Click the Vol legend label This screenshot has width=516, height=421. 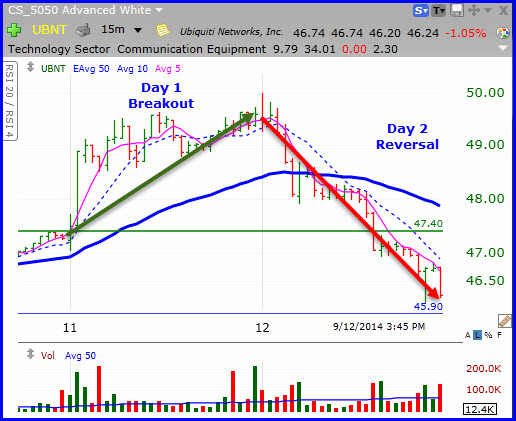click(48, 356)
